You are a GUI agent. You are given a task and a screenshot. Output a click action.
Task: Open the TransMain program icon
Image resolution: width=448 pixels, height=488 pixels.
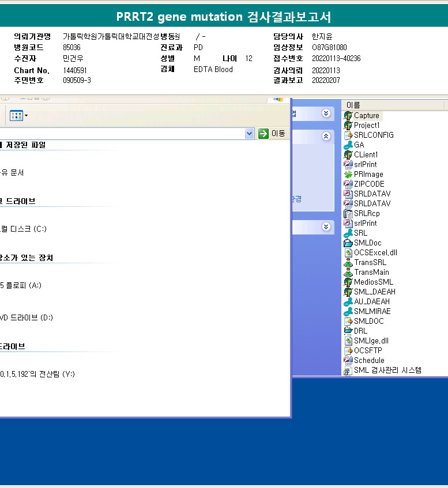coord(348,272)
